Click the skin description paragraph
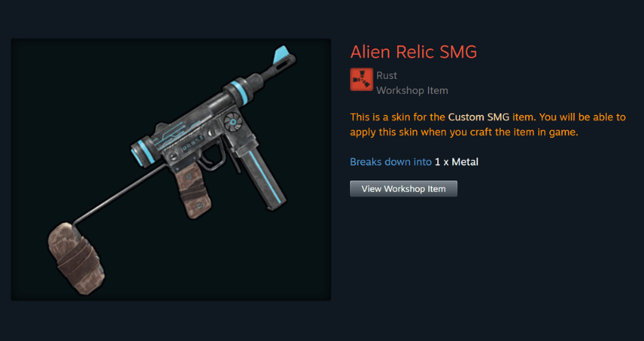 point(487,125)
